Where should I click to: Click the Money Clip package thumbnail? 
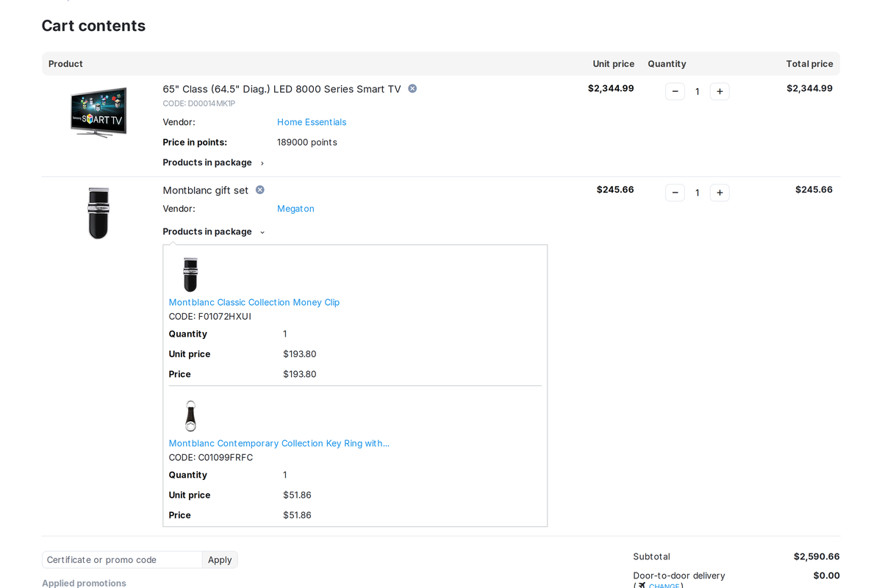(190, 275)
